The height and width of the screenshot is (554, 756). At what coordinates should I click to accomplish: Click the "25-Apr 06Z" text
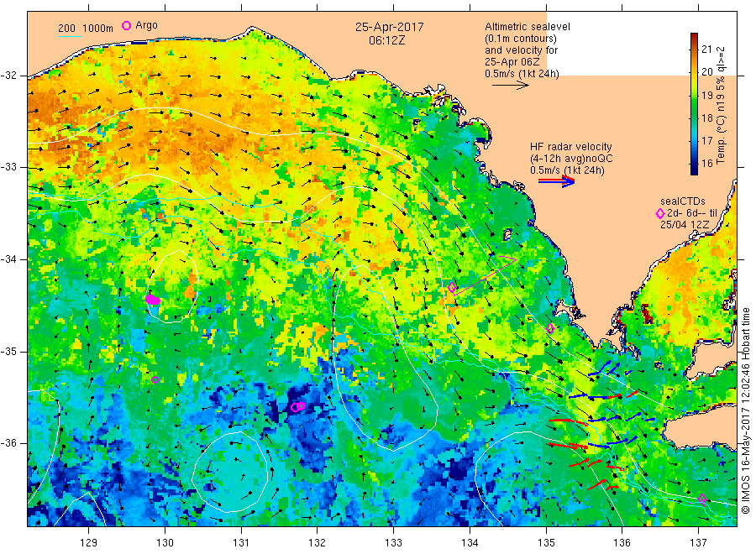[x=512, y=62]
